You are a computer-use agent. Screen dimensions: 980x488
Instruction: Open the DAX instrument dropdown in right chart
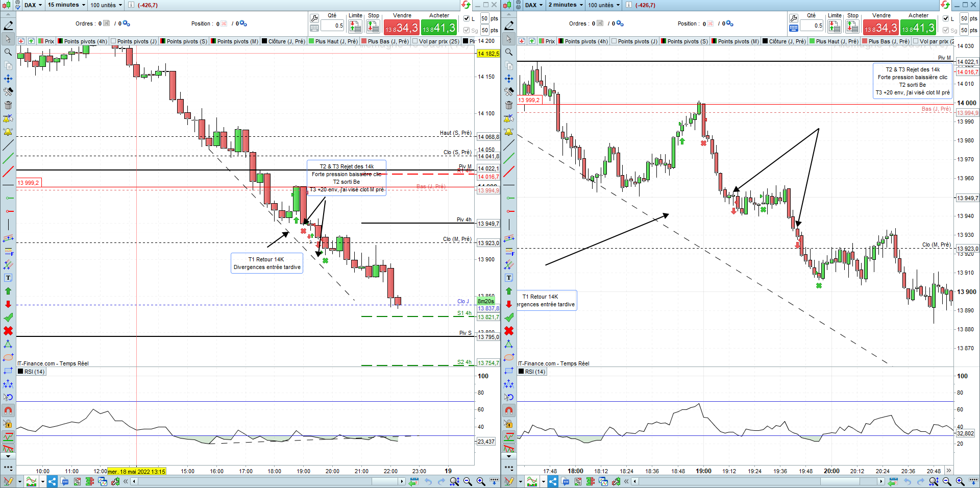click(533, 5)
